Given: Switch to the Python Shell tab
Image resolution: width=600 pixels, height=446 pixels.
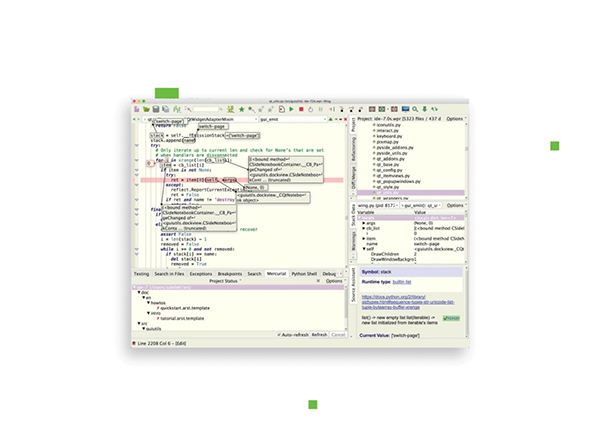Looking at the screenshot, I should pos(304,274).
